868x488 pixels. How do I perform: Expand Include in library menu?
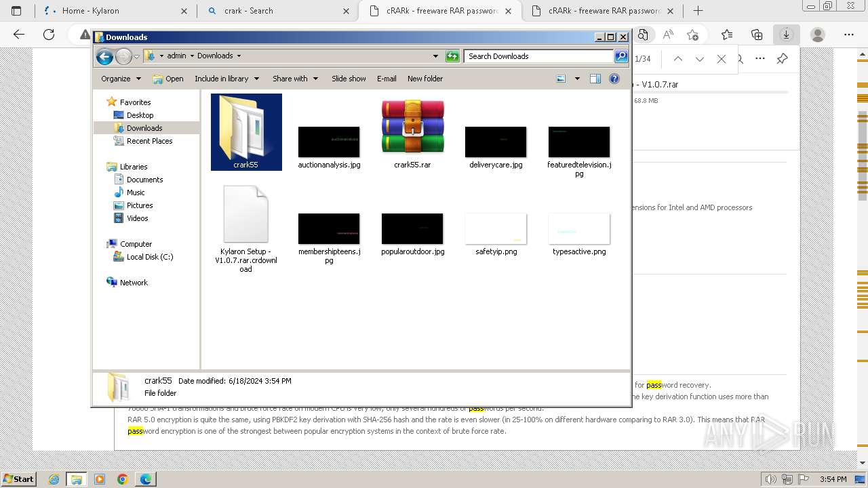click(226, 79)
